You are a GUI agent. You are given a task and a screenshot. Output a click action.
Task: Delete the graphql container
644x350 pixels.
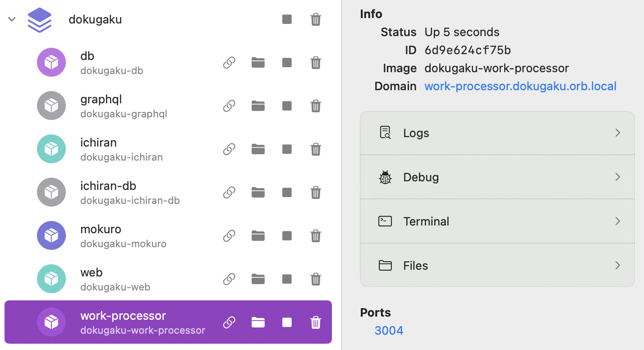[316, 106]
